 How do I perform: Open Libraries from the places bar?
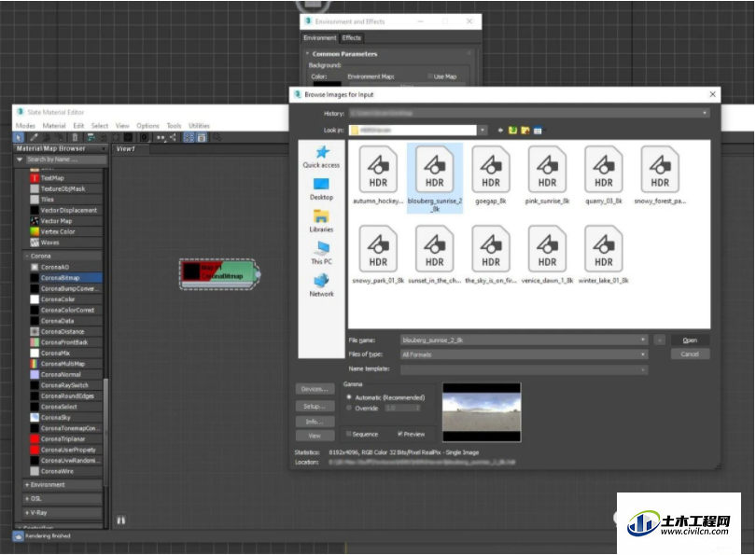click(322, 222)
